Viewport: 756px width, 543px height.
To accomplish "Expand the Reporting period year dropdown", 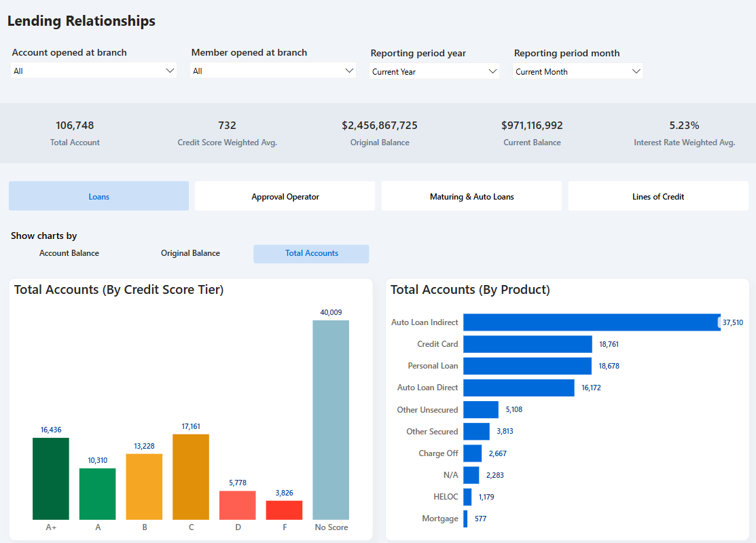I will point(434,71).
